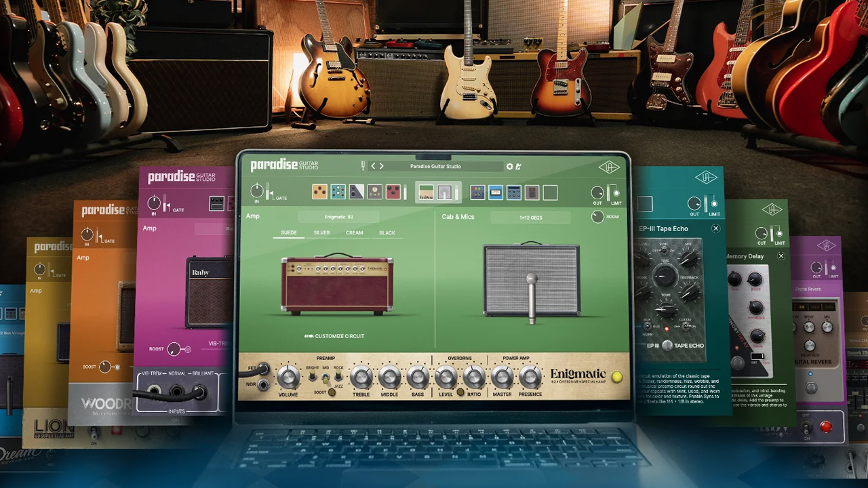
Task: Toggle the ROCK/JAZZ switch
Action: (338, 375)
